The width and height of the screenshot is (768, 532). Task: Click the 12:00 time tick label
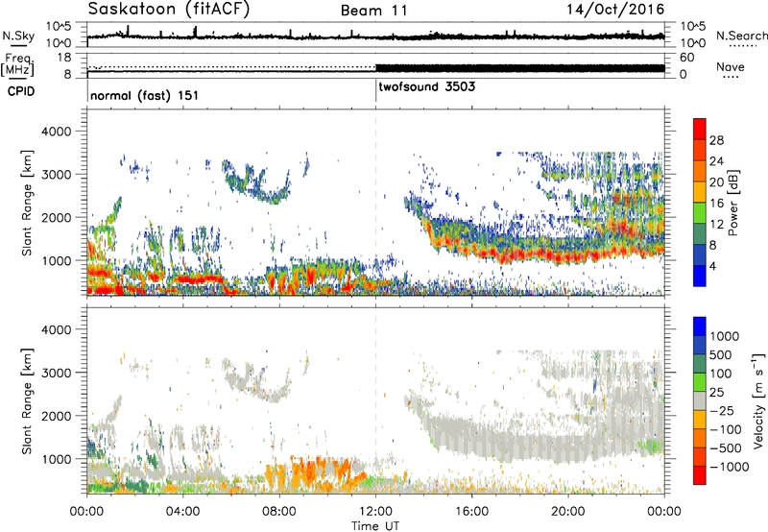click(375, 512)
